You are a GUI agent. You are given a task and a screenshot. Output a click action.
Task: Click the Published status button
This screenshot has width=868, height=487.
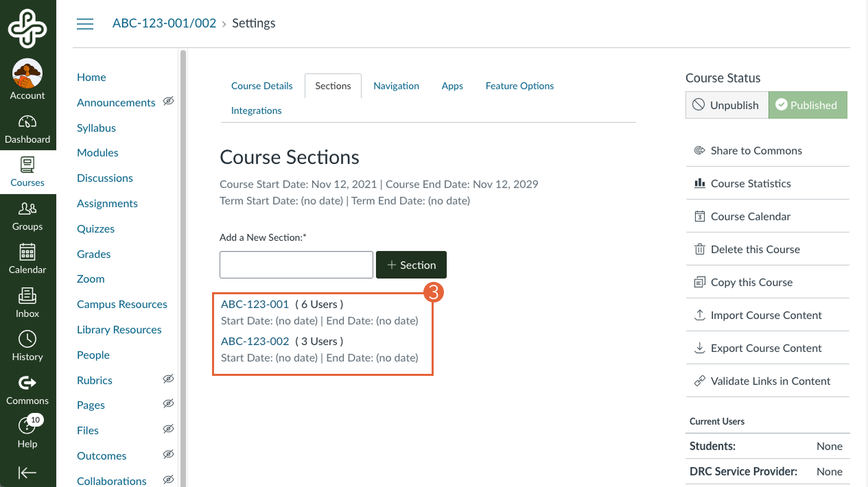[x=808, y=105]
